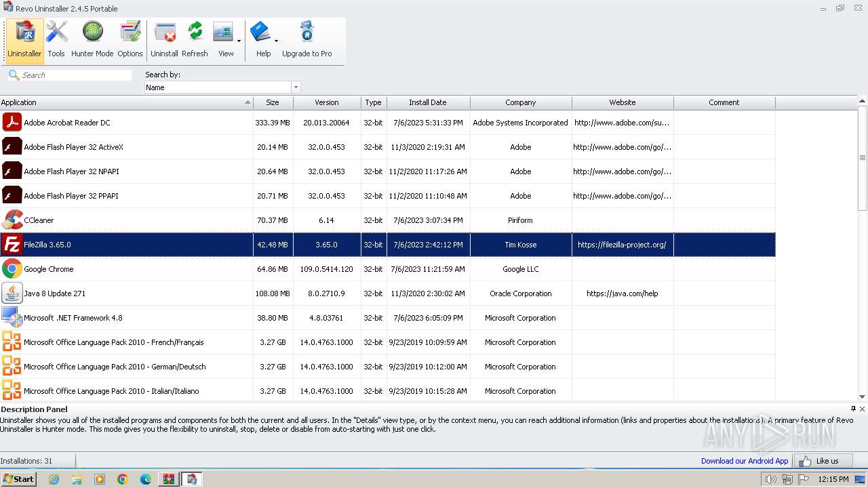Open the Uninstaller module
868x488 pixels.
24,40
